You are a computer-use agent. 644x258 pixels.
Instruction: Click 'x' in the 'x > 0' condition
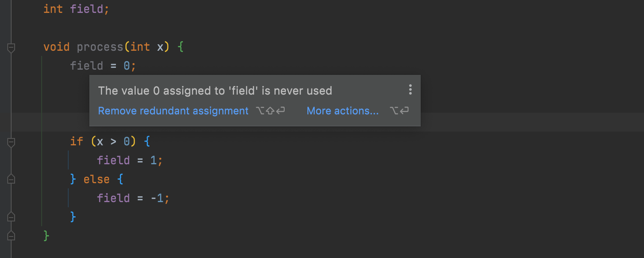click(100, 141)
